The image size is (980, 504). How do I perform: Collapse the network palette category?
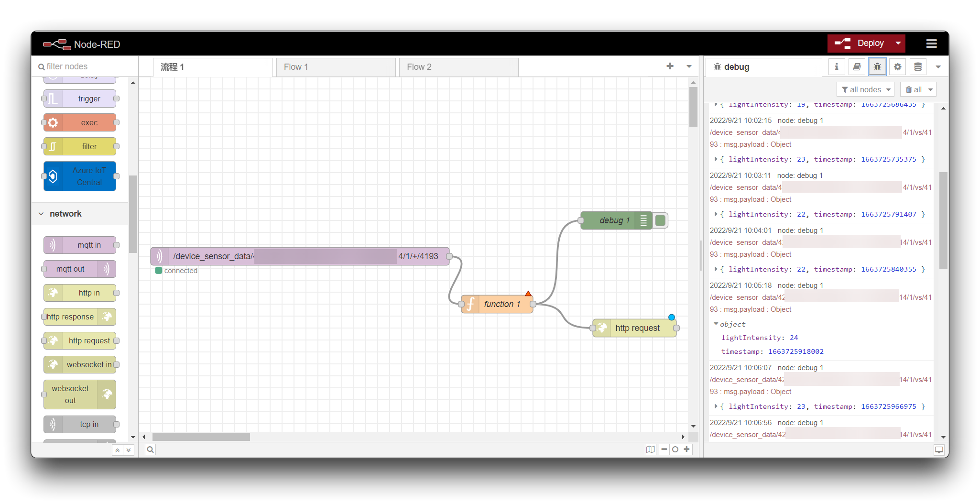coord(80,214)
